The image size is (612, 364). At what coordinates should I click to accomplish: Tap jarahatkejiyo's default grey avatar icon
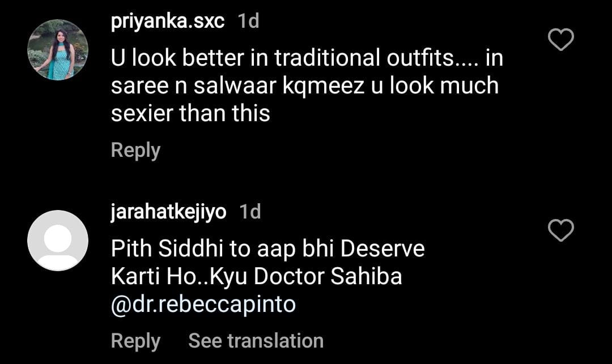[x=58, y=241]
